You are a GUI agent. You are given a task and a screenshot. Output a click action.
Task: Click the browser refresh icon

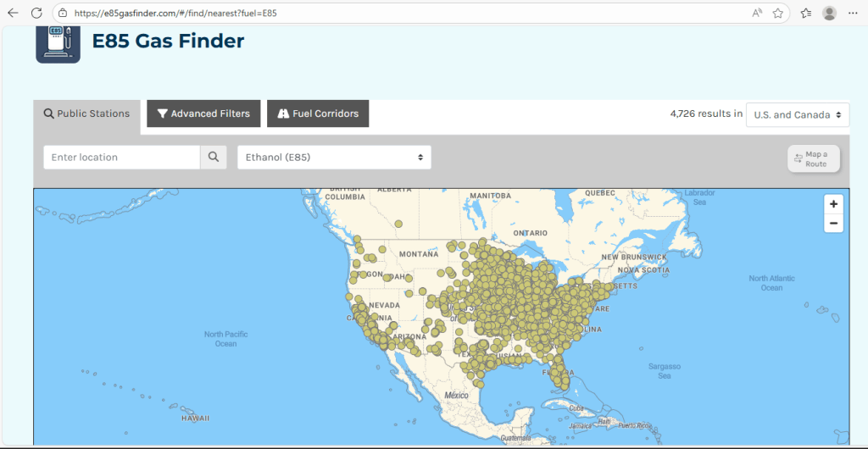click(x=36, y=14)
